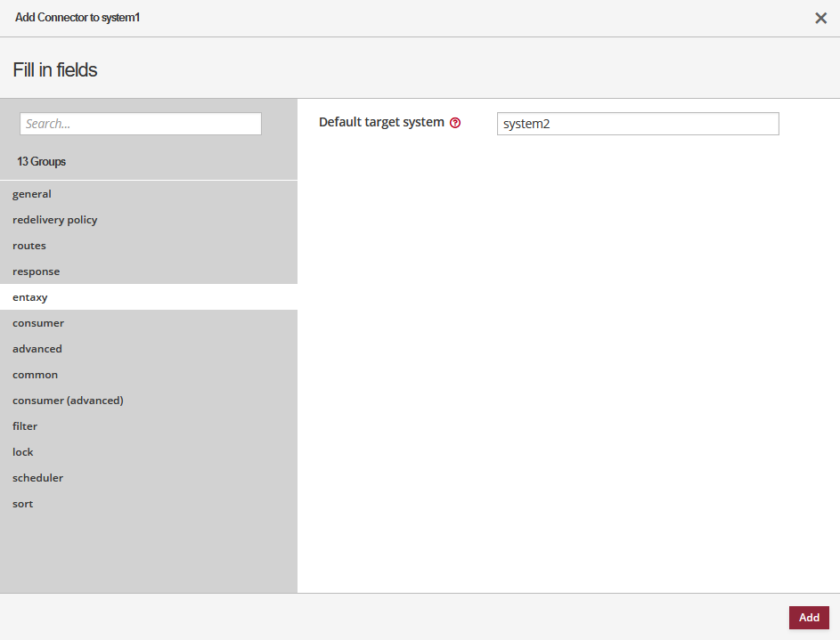Select the entaxy group
The image size is (840, 640).
click(30, 297)
